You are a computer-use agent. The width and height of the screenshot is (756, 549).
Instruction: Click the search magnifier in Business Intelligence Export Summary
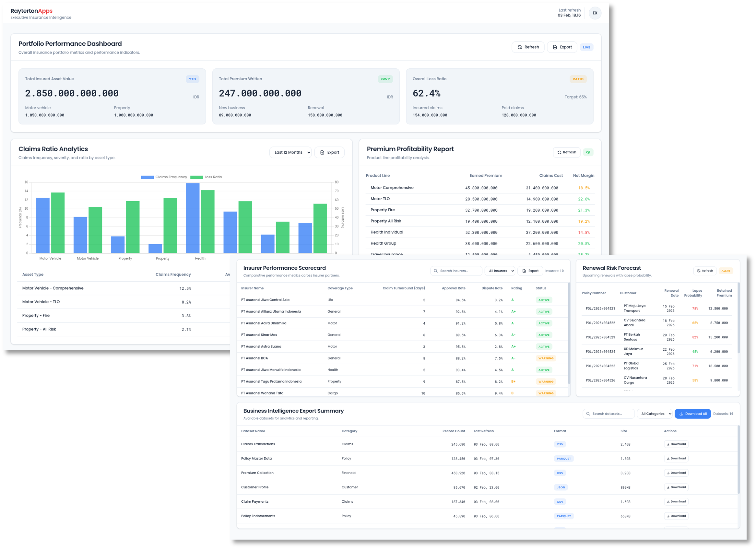pyautogui.click(x=588, y=414)
